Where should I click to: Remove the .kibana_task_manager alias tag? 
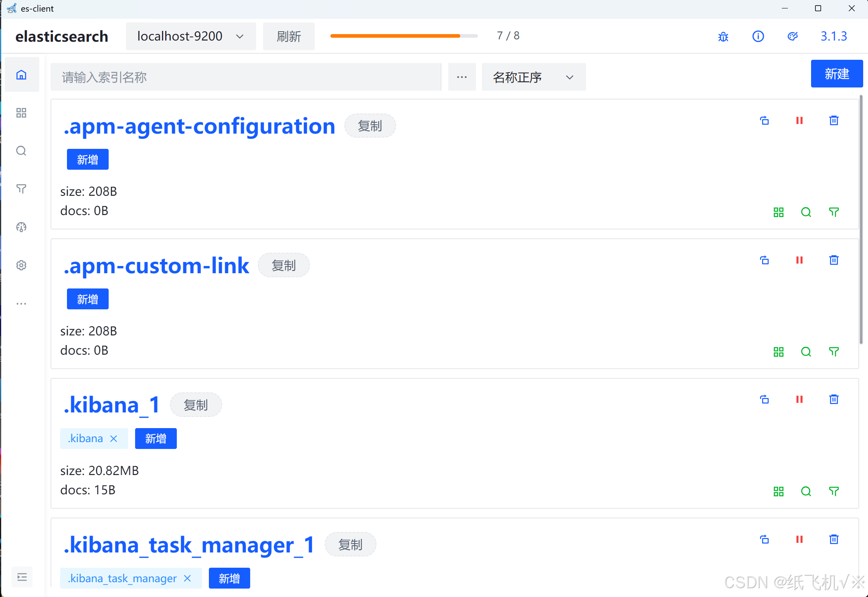point(187,578)
